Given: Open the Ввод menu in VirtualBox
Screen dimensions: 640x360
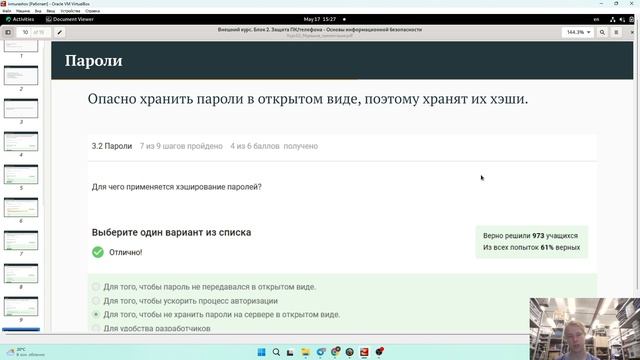Looking at the screenshot, I should tap(51, 11).
